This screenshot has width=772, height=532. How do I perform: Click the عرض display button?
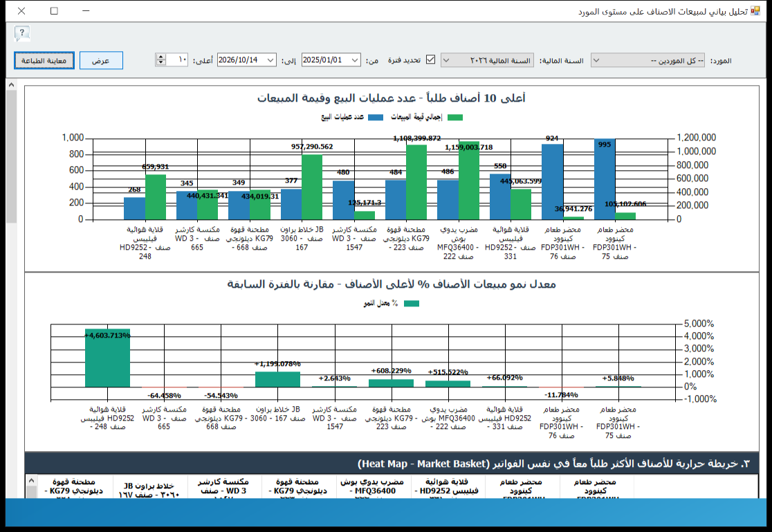[101, 60]
